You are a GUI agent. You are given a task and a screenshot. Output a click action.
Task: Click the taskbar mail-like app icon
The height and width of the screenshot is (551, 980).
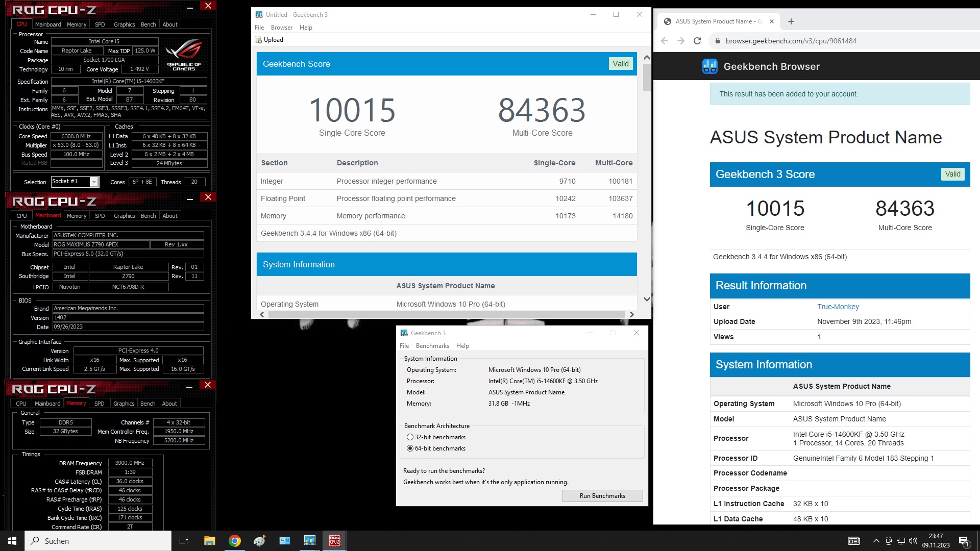click(x=285, y=541)
